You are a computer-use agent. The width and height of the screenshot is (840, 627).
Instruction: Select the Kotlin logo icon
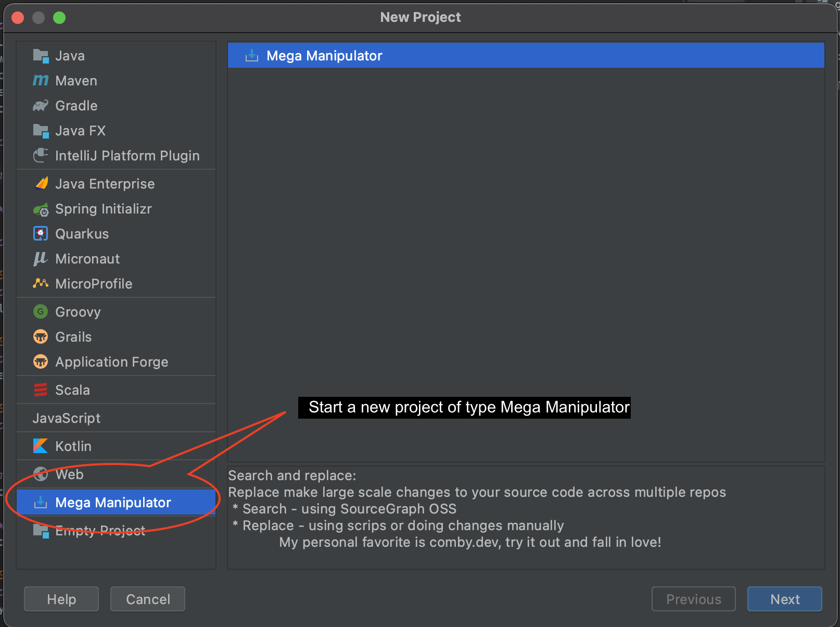tap(41, 446)
